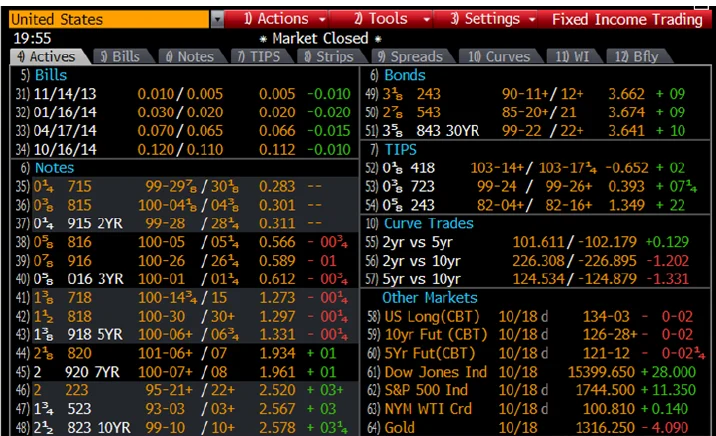The width and height of the screenshot is (716, 436).
Task: Click the Other Markets section heading
Action: click(x=429, y=298)
